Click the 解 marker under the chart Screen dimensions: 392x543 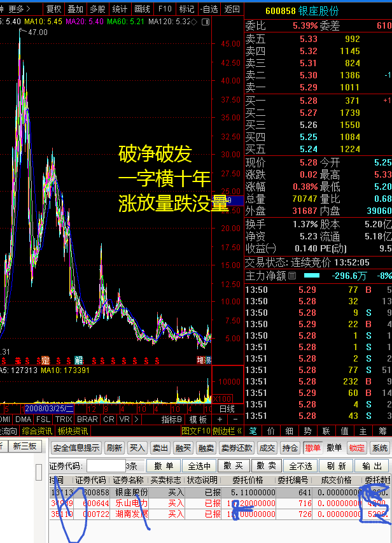79,360
